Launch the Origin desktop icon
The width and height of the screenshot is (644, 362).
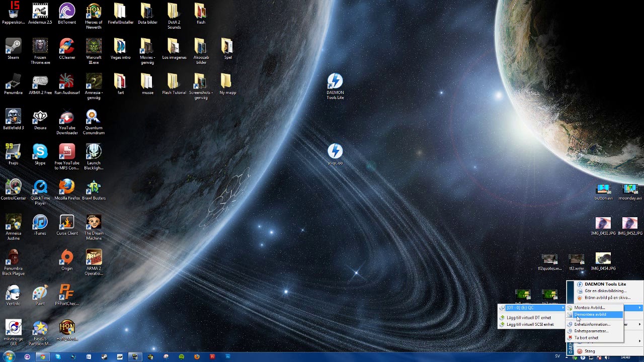(x=67, y=260)
